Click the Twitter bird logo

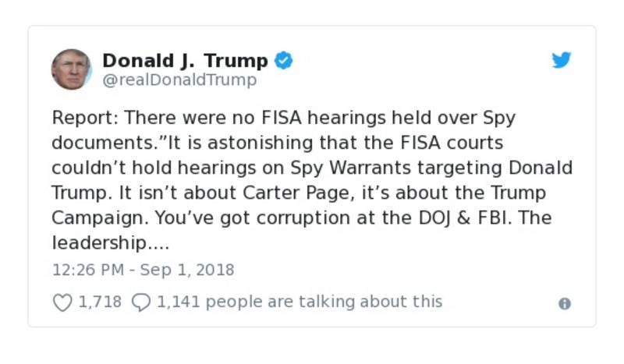coord(562,61)
